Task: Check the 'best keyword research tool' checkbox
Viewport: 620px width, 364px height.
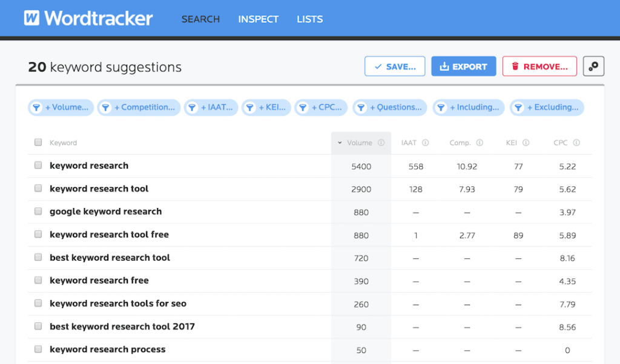Action: 38,257
